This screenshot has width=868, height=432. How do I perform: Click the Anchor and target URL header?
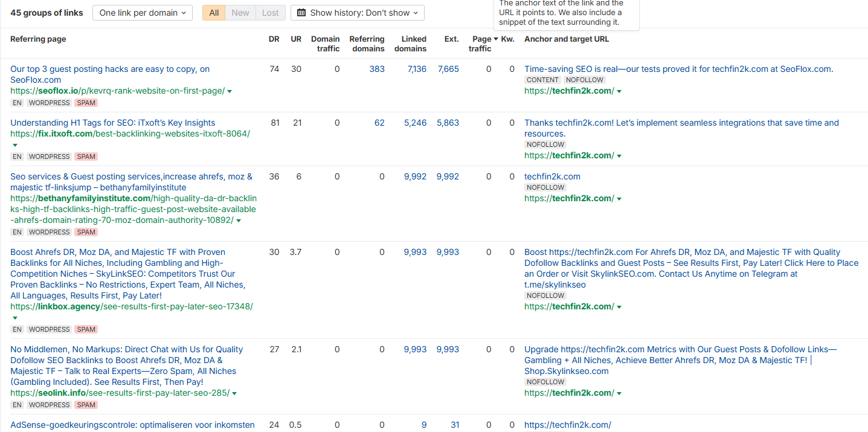click(567, 39)
